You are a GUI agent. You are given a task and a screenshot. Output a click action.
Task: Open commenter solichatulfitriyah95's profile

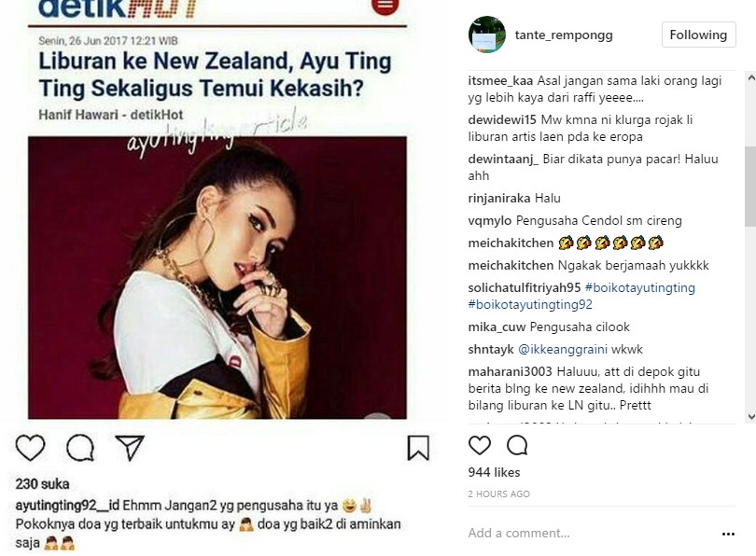525,288
